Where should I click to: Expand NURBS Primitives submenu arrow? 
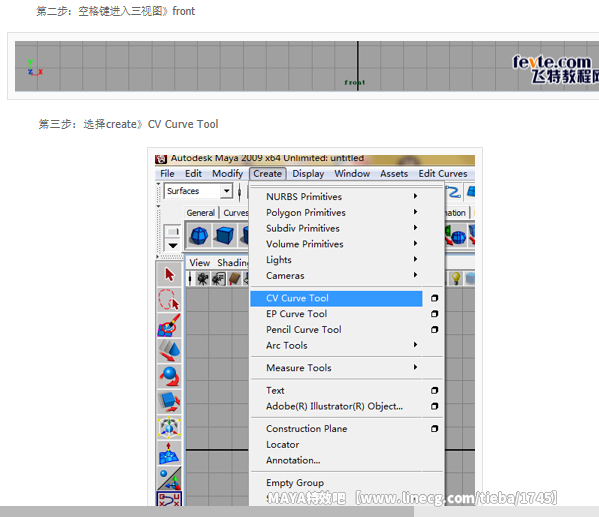pyautogui.click(x=416, y=196)
